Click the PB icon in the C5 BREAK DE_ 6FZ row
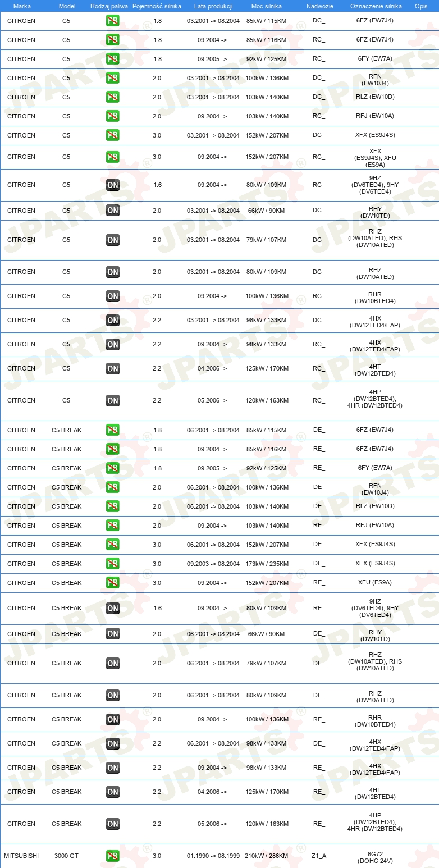This screenshot has width=439, height=868. (112, 430)
